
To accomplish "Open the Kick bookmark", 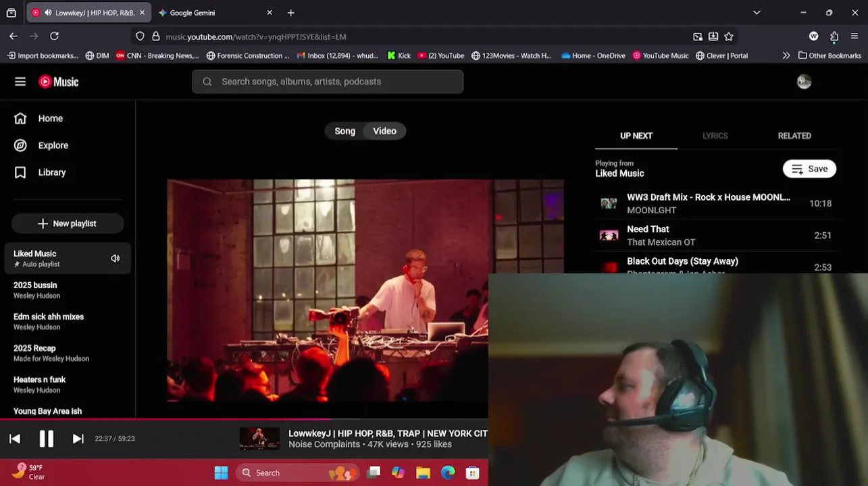I will [399, 56].
